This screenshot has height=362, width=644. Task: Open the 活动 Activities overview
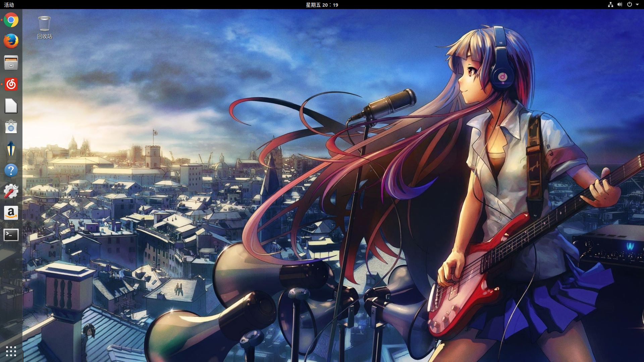coord(9,5)
